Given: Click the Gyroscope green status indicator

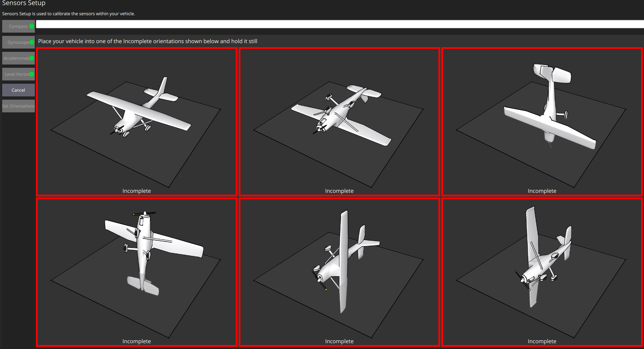Looking at the screenshot, I should pos(32,42).
